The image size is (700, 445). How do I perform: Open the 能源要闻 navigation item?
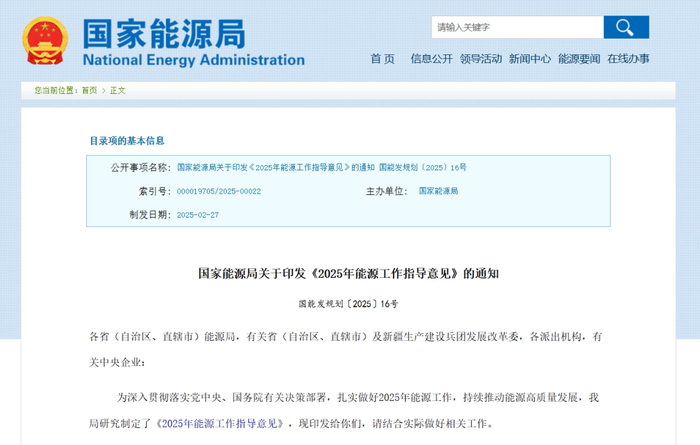pos(579,59)
